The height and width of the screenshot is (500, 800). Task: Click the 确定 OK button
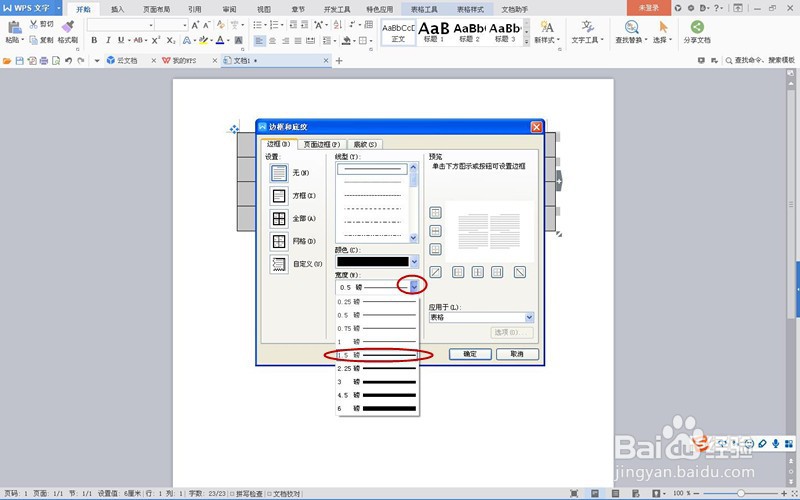point(470,354)
